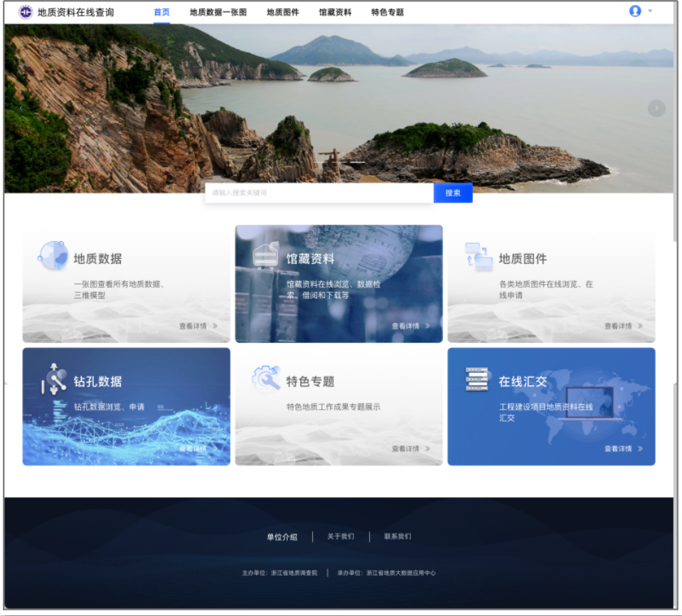
Task: Open 查看详情 on 在线汇交 card
Action: [623, 449]
